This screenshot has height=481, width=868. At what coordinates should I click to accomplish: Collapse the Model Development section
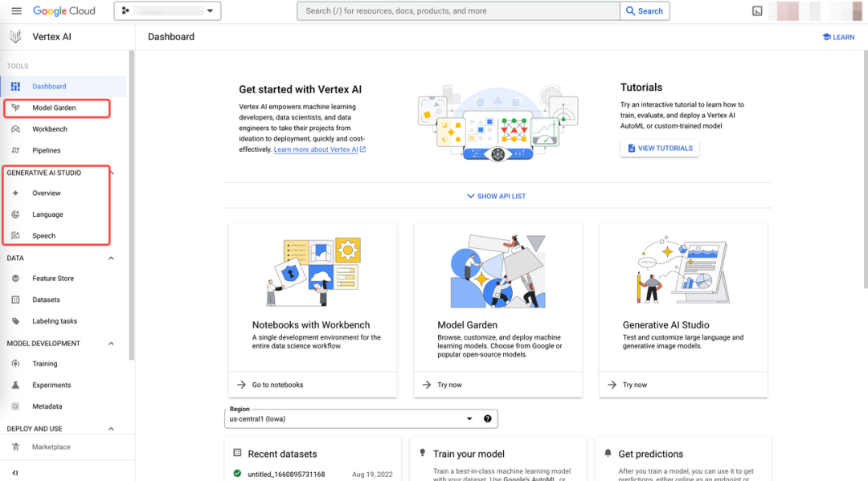[111, 344]
